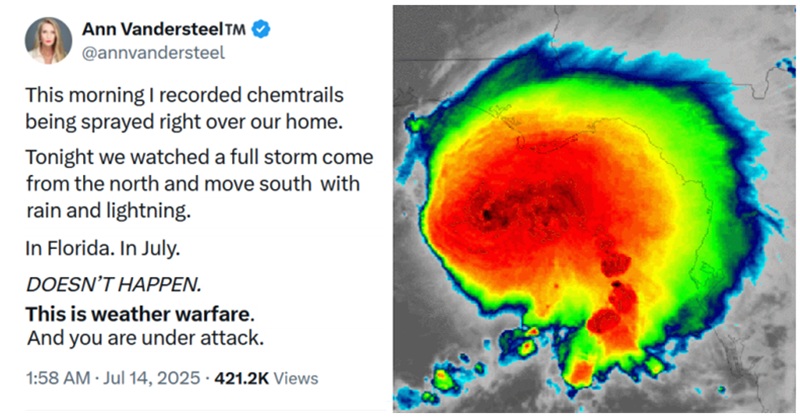800x420 pixels.
Task: Click the 'DOESN'T HAPPEN.' italic text
Action: coord(114,284)
